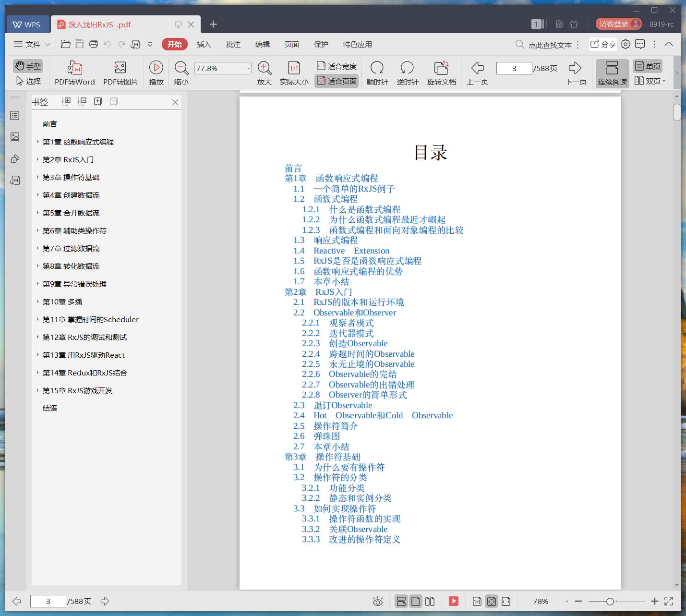
Task: Collapse the ribbon with up chevron
Action: coord(669,44)
